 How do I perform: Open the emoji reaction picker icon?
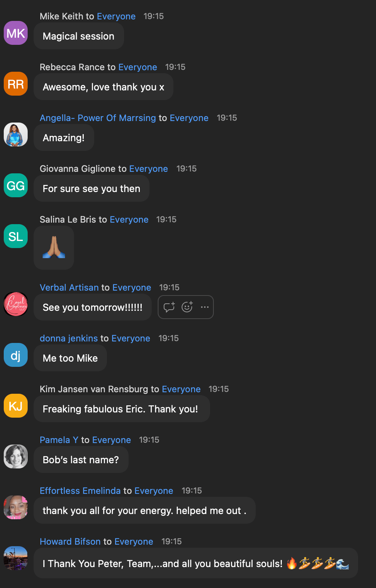[x=187, y=307]
